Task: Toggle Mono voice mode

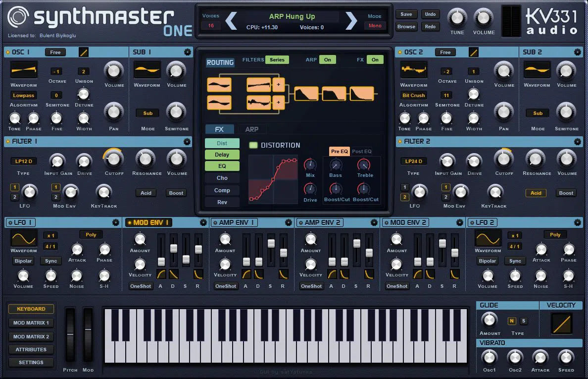Action: (x=375, y=25)
